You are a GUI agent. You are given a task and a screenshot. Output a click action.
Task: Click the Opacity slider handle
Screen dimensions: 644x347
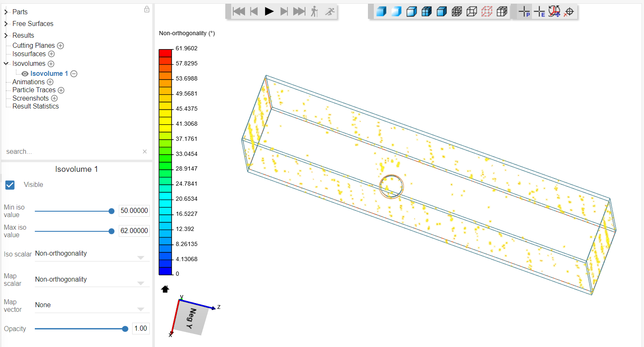coord(125,329)
